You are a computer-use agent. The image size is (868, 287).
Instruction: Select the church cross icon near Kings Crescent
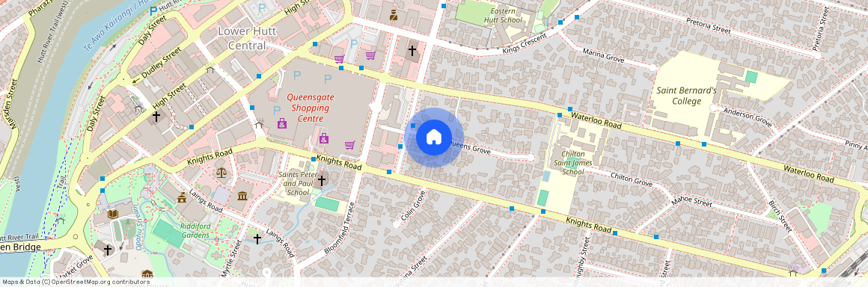click(x=412, y=50)
